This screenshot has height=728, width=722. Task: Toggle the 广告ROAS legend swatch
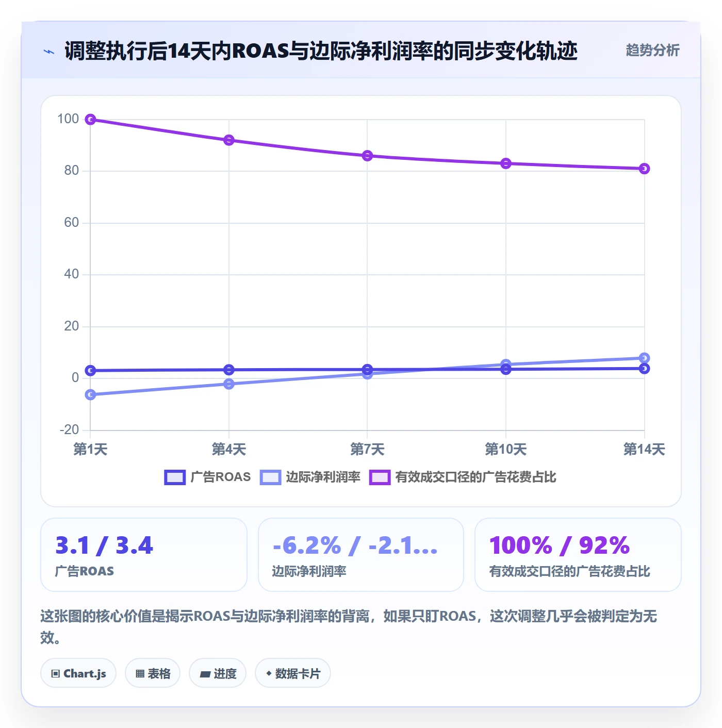(175, 477)
